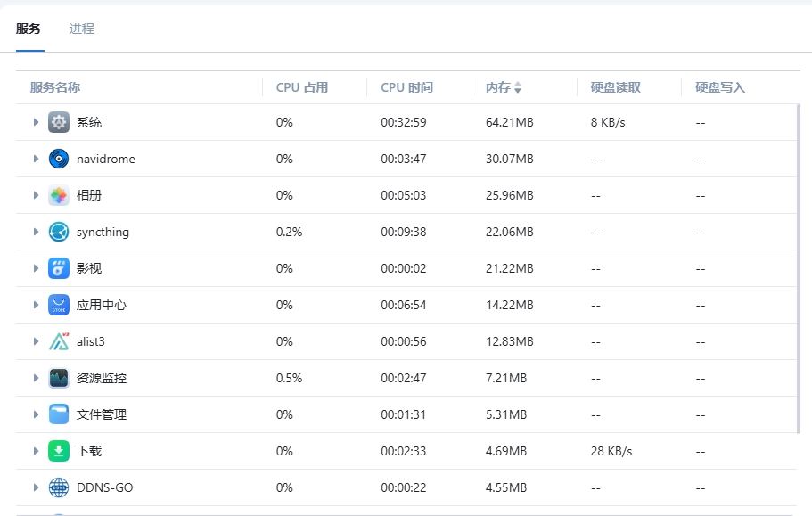
Task: Select the 下载 service name
Action: 89,451
